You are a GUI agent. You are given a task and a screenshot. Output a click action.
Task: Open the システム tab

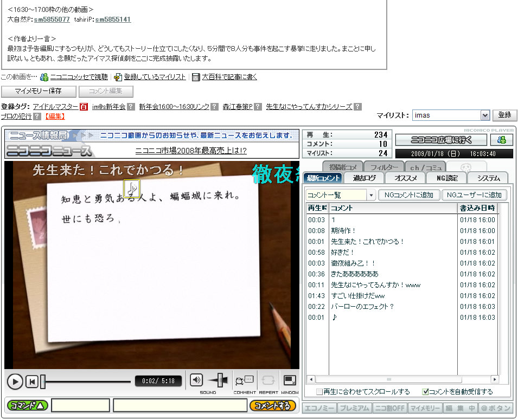(488, 178)
